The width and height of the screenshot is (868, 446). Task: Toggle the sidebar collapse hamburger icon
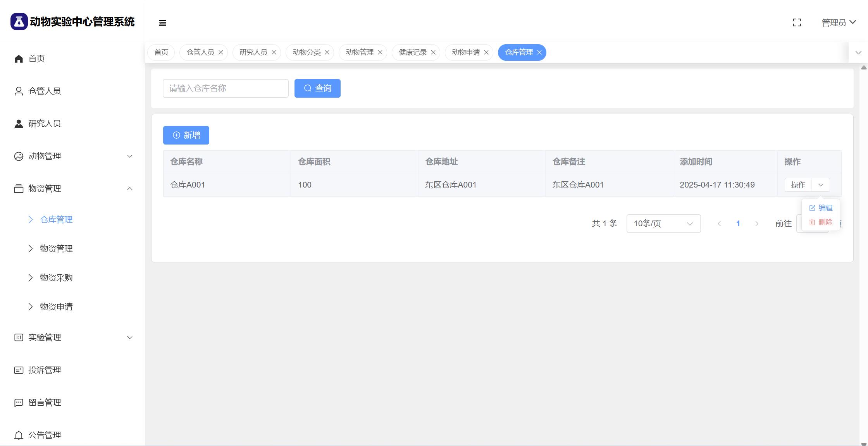coord(162,23)
